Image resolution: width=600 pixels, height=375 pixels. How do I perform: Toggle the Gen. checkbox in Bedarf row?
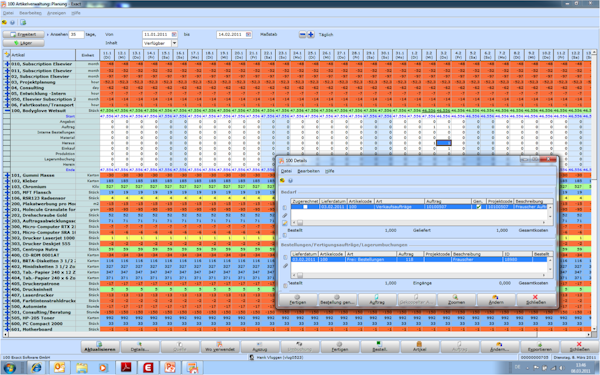point(478,207)
